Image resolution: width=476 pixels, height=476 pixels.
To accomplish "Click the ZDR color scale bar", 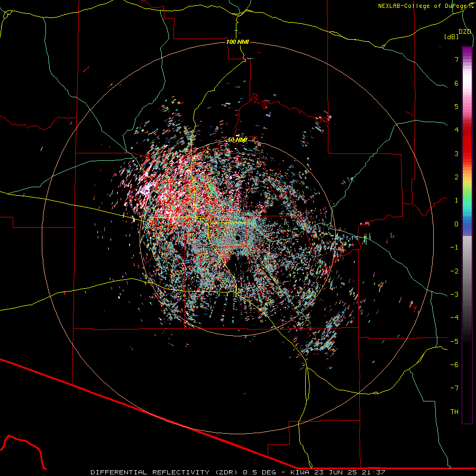I will click(467, 235).
